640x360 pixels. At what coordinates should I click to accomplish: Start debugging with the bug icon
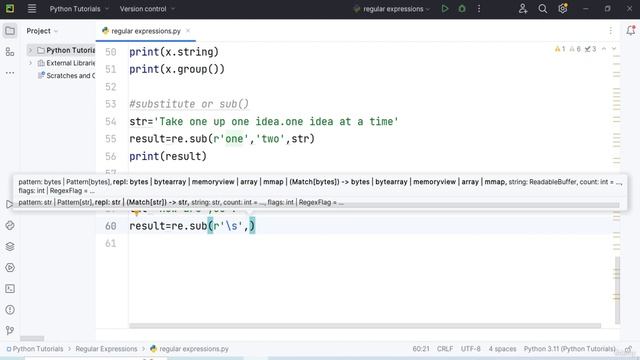pyautogui.click(x=462, y=9)
